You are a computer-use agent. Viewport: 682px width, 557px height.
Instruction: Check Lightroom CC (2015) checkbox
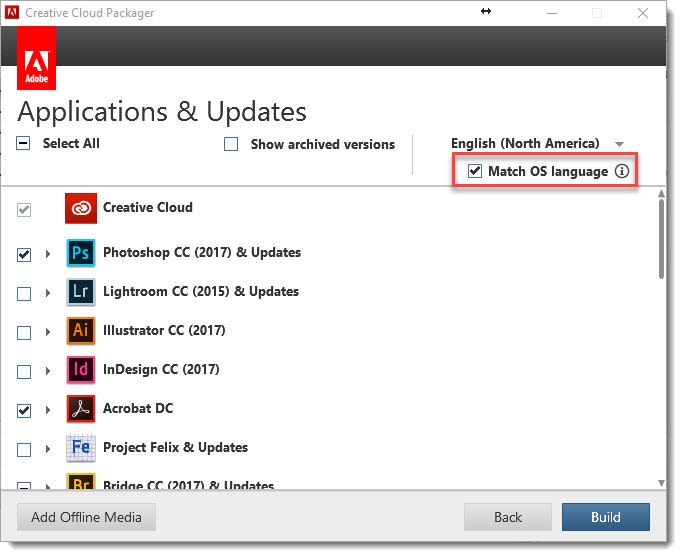[x=24, y=294]
